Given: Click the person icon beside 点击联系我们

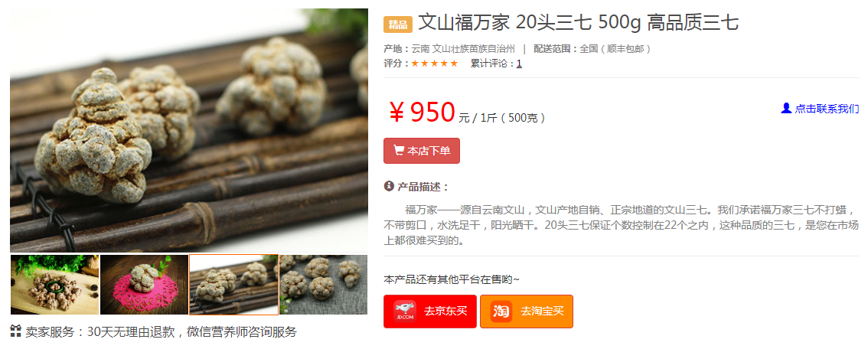Looking at the screenshot, I should coord(786,109).
